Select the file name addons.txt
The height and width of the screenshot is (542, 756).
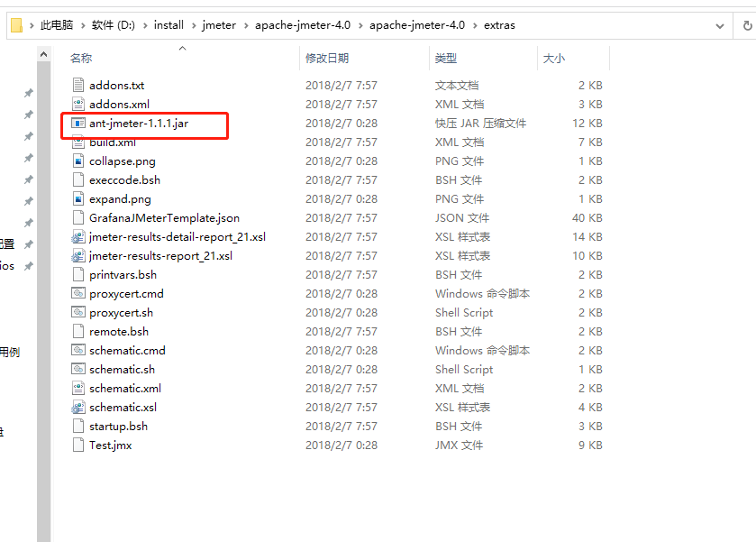click(x=116, y=86)
